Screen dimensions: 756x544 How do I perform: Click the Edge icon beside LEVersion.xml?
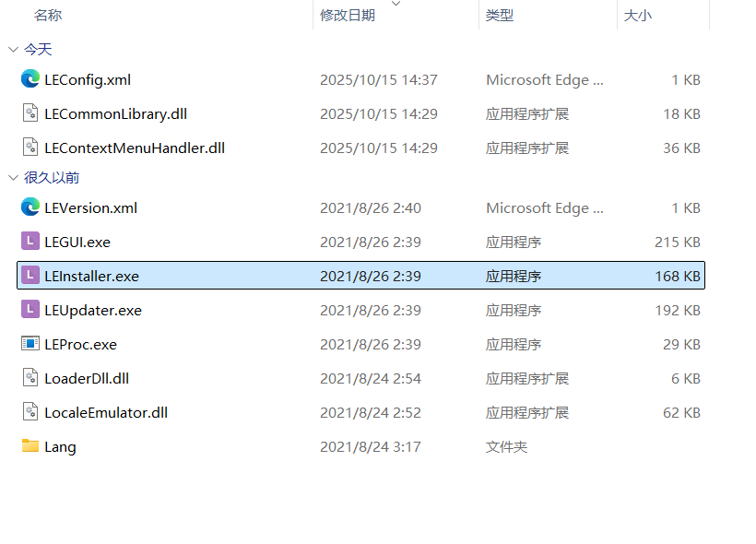(x=30, y=207)
